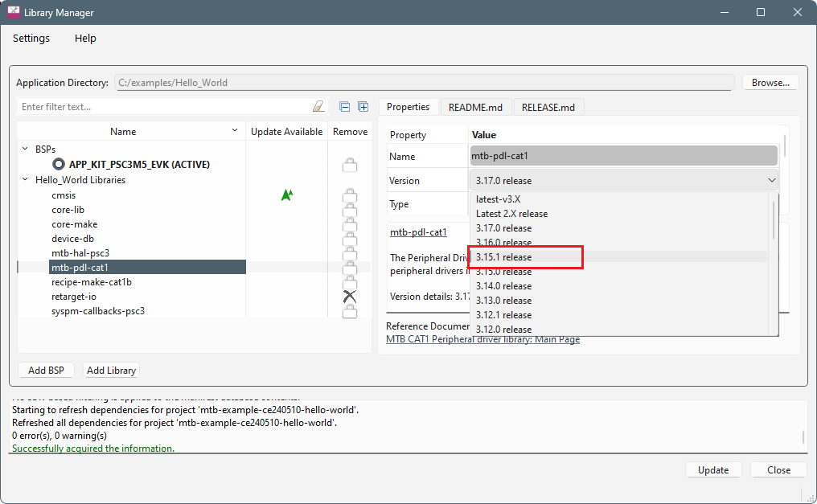817x504 pixels.
Task: Expand all tree items icon
Action: point(363,107)
